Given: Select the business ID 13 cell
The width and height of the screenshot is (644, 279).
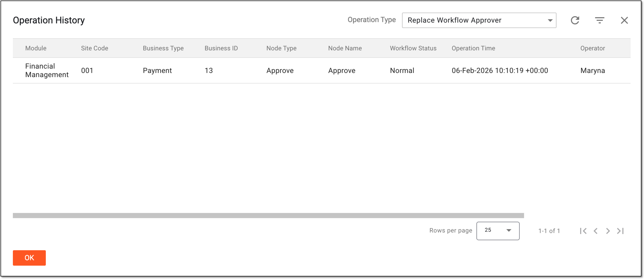Looking at the screenshot, I should (209, 71).
